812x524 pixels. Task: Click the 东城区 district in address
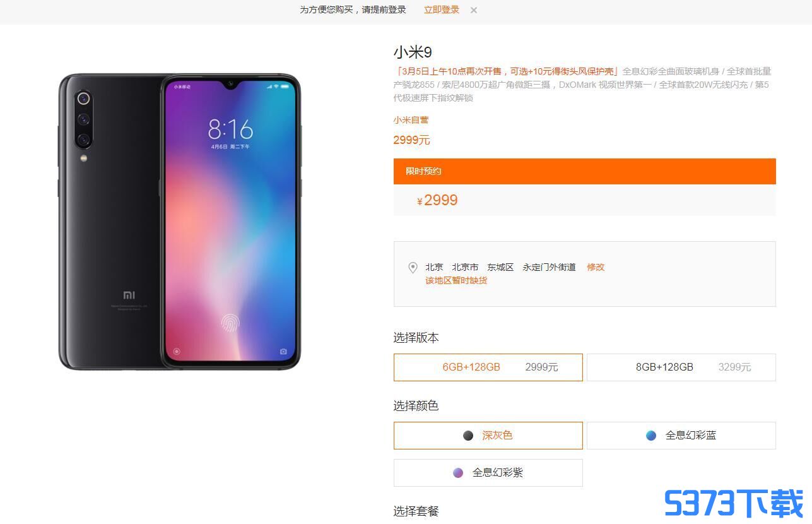tap(500, 267)
